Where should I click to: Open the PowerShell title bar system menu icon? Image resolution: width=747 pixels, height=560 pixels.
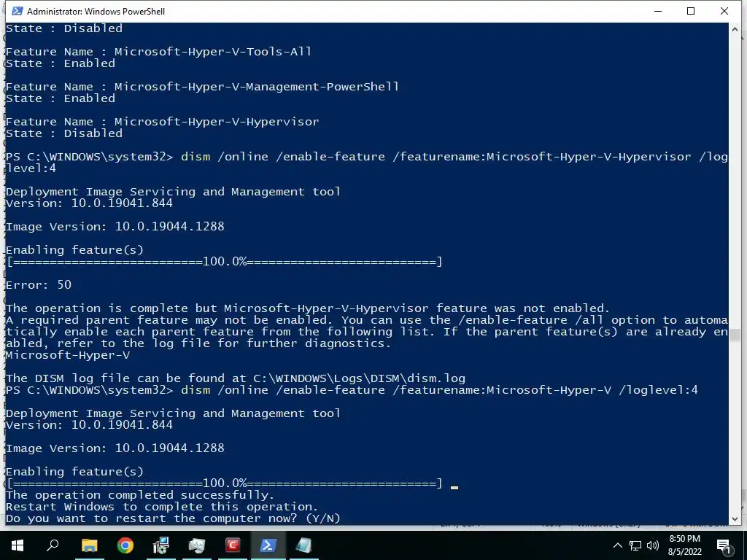point(18,11)
